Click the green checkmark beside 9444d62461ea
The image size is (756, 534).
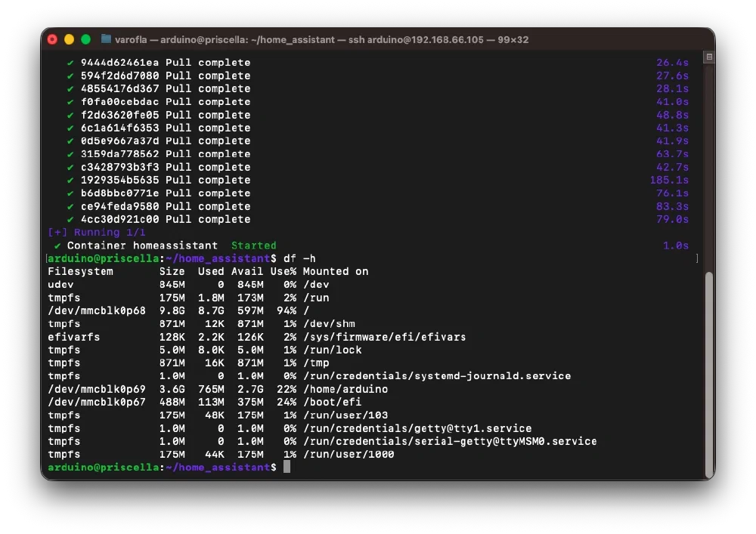point(70,63)
